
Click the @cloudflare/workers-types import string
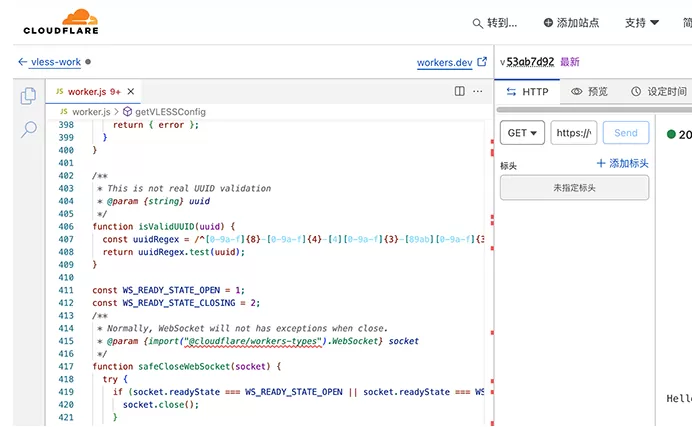point(253,341)
